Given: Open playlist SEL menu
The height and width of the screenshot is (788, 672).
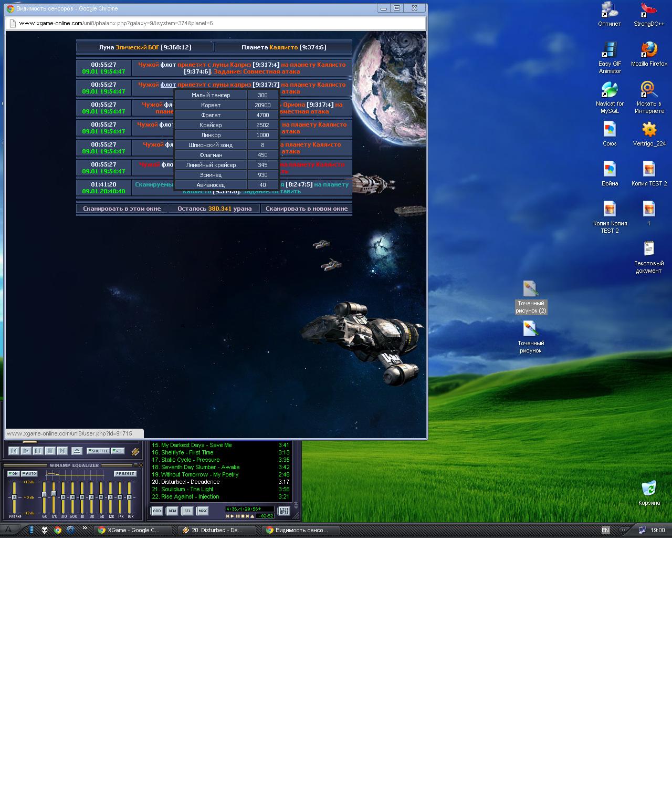Looking at the screenshot, I should point(187,511).
